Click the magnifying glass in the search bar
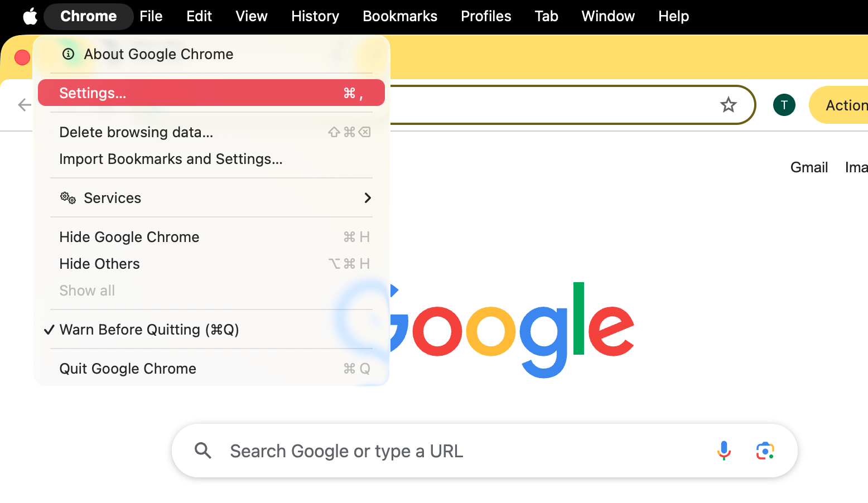 pos(202,450)
